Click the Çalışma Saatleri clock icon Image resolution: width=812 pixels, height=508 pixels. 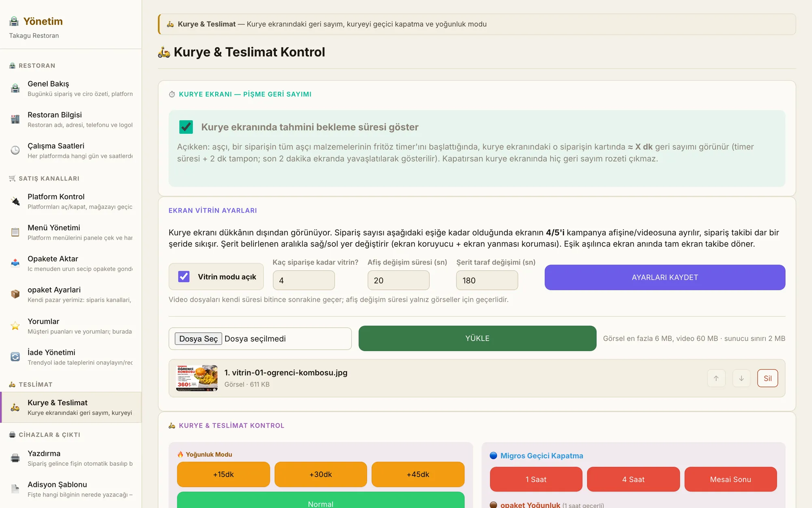(15, 150)
